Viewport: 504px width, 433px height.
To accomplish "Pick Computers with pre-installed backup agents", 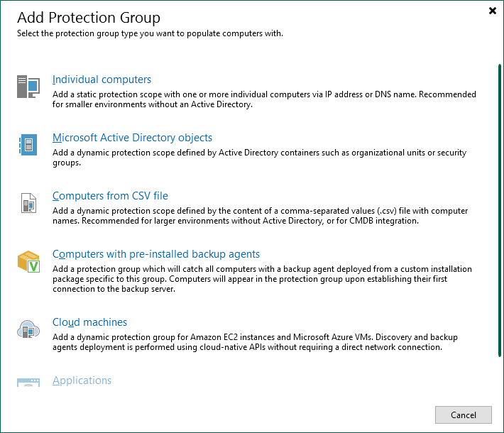I will click(x=156, y=254).
